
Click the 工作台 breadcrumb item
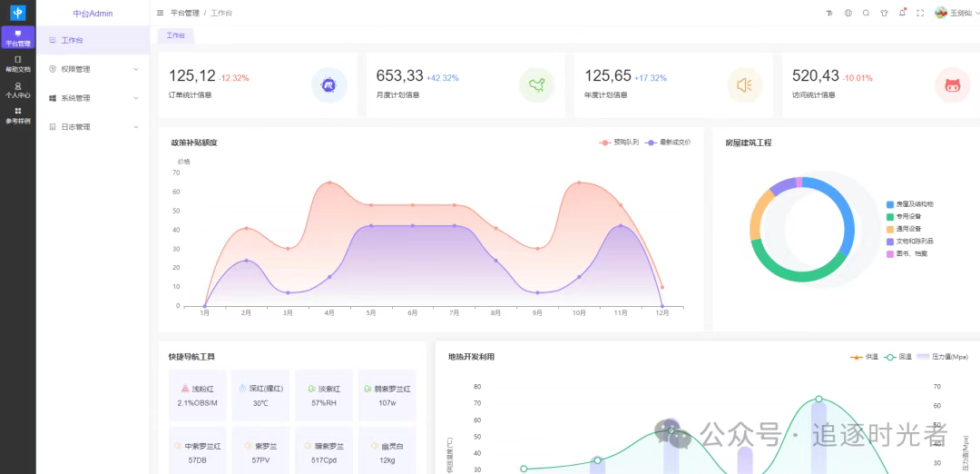pyautogui.click(x=221, y=13)
